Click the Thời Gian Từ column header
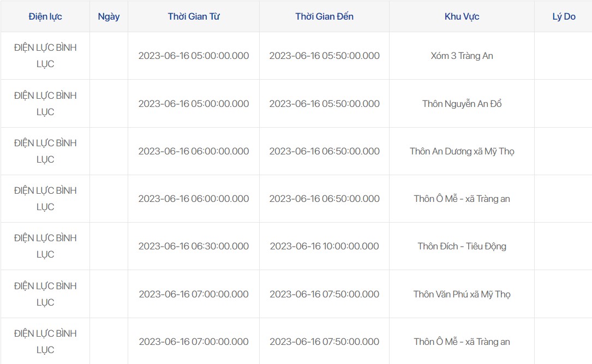 pos(194,16)
